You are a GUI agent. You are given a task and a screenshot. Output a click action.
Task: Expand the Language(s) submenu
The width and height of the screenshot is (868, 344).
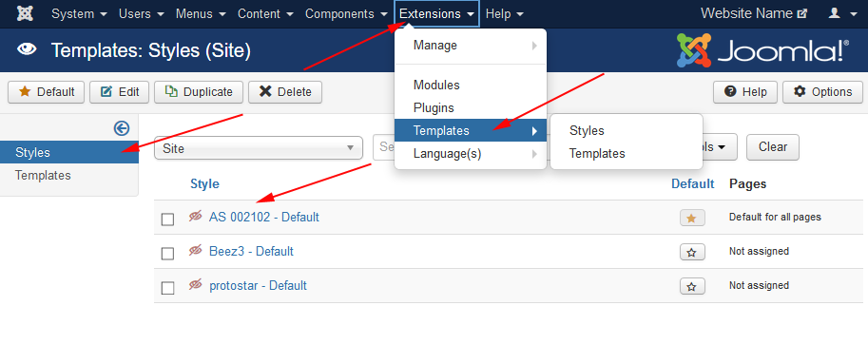coord(471,154)
